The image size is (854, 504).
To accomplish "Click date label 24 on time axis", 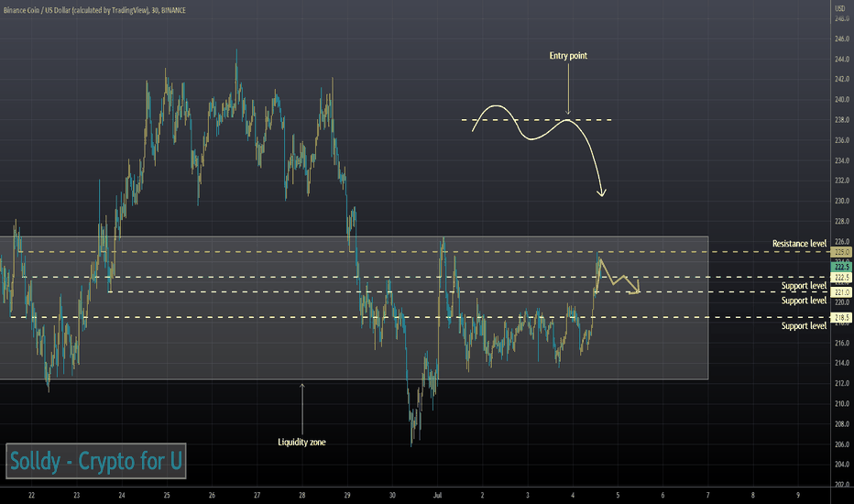I will 122,495.
